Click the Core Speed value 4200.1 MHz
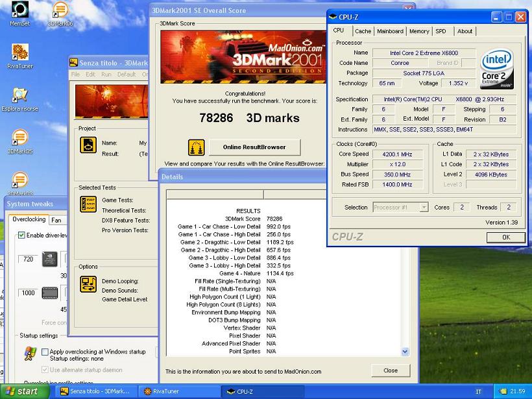Viewport: 532px width, 399px height. (397, 154)
